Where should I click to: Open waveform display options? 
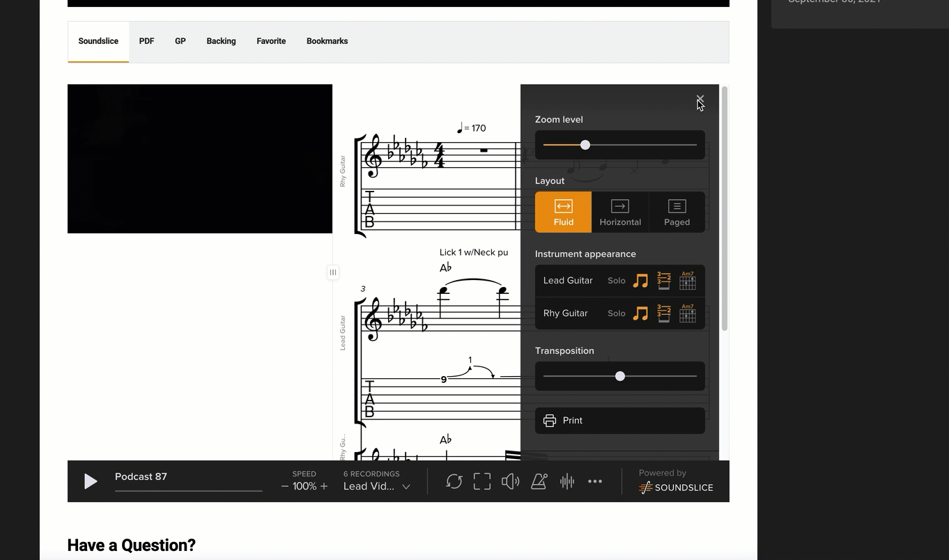tap(567, 481)
